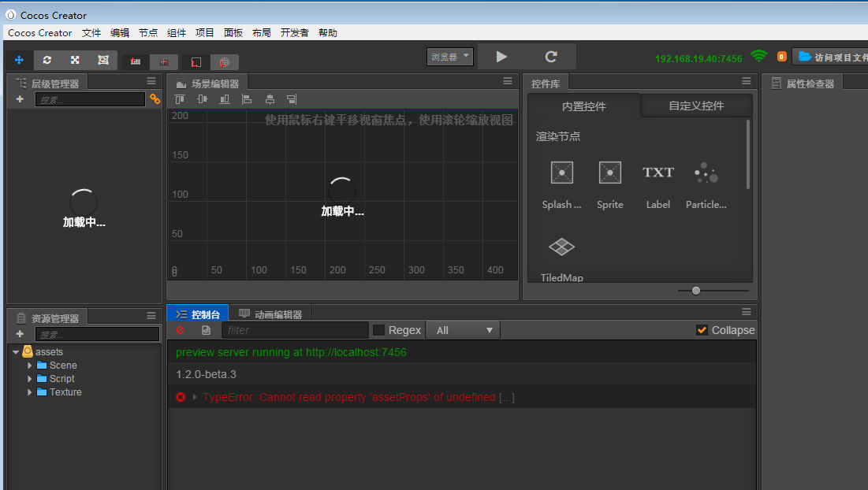
Task: Open the Cocos Creator app menu
Action: pyautogui.click(x=40, y=32)
